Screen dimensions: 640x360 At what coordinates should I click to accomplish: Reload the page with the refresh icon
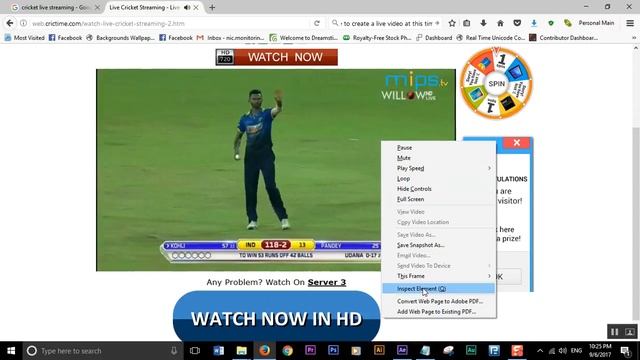pyautogui.click(x=317, y=23)
